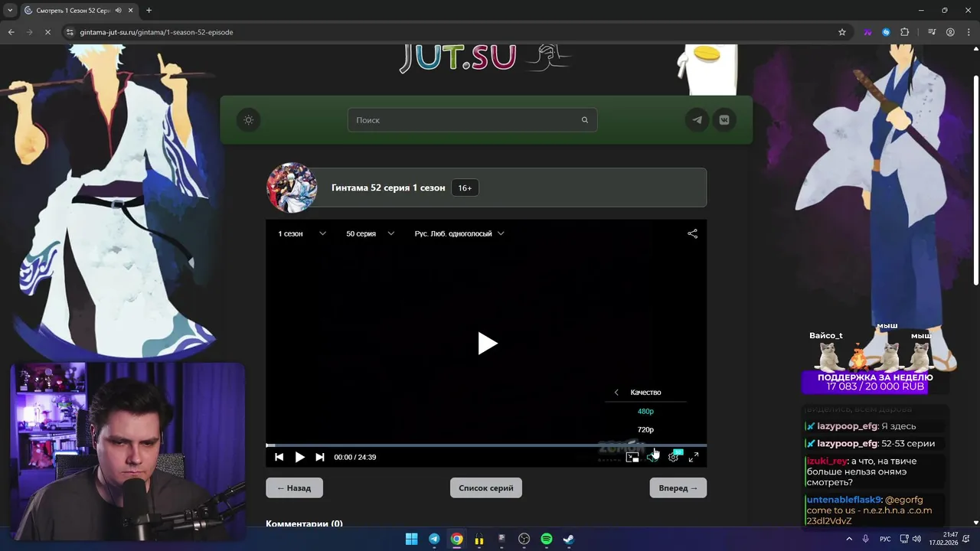Image resolution: width=980 pixels, height=551 pixels.
Task: Open Spotify from the taskbar
Action: 546,539
